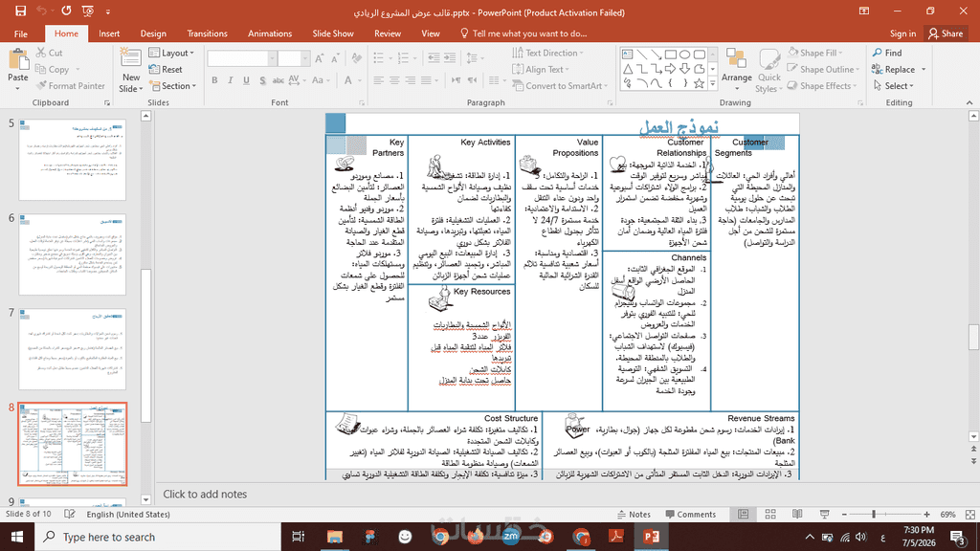Screen dimensions: 980x551
Task: Decrease font size with the small A
Action: click(336, 58)
